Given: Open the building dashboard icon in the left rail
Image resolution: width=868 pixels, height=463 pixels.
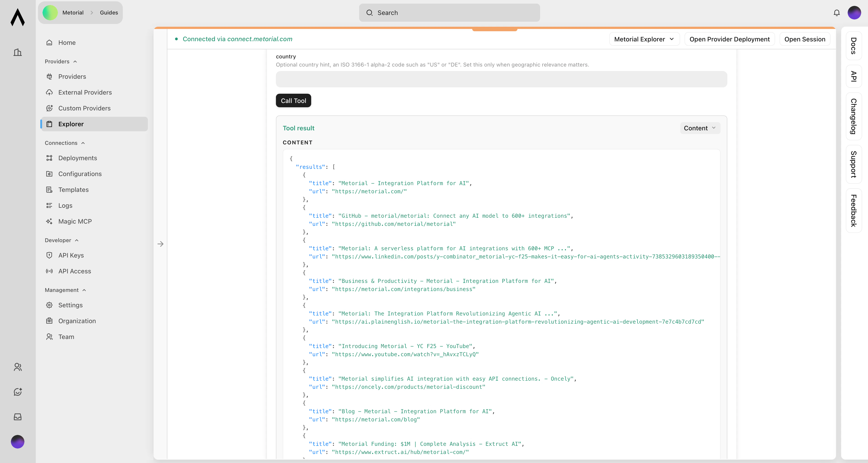Looking at the screenshot, I should click(17, 52).
